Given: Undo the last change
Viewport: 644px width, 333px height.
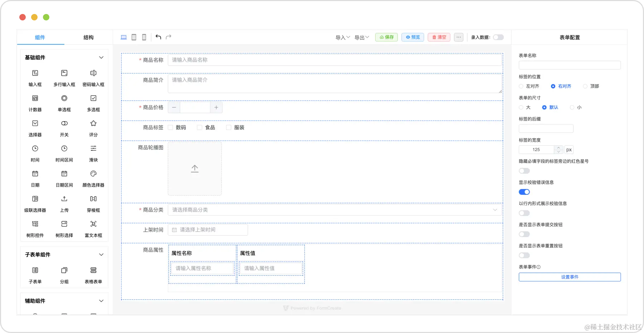Looking at the screenshot, I should point(158,37).
